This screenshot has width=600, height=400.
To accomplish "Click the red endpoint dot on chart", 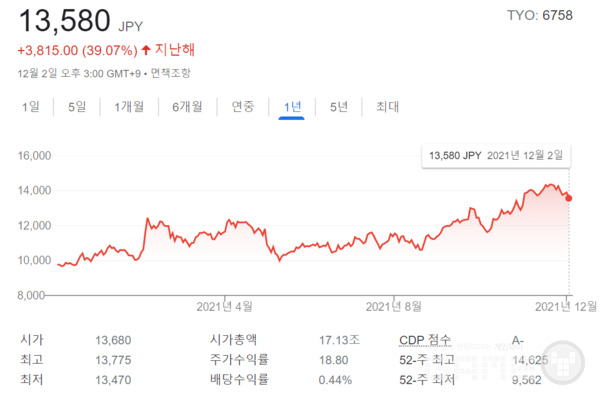I will [x=569, y=198].
